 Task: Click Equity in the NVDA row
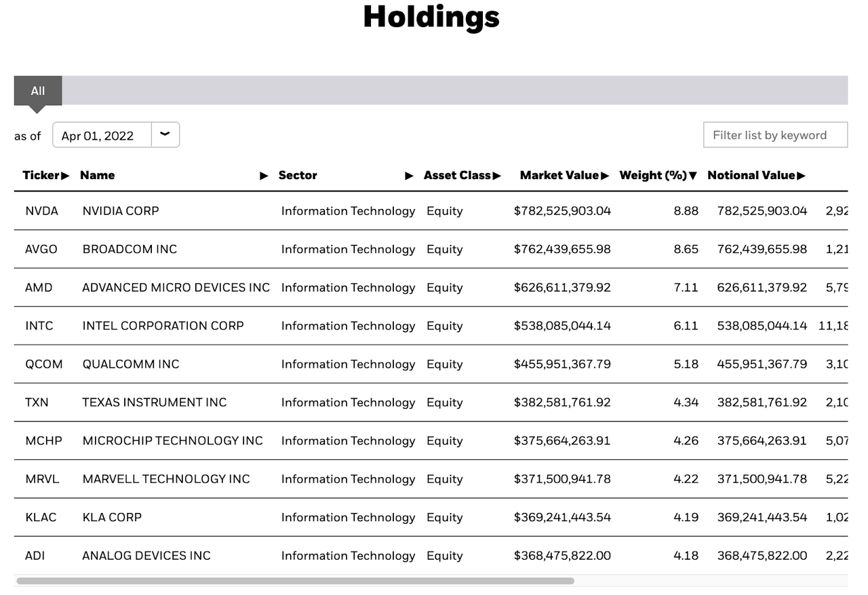[445, 211]
